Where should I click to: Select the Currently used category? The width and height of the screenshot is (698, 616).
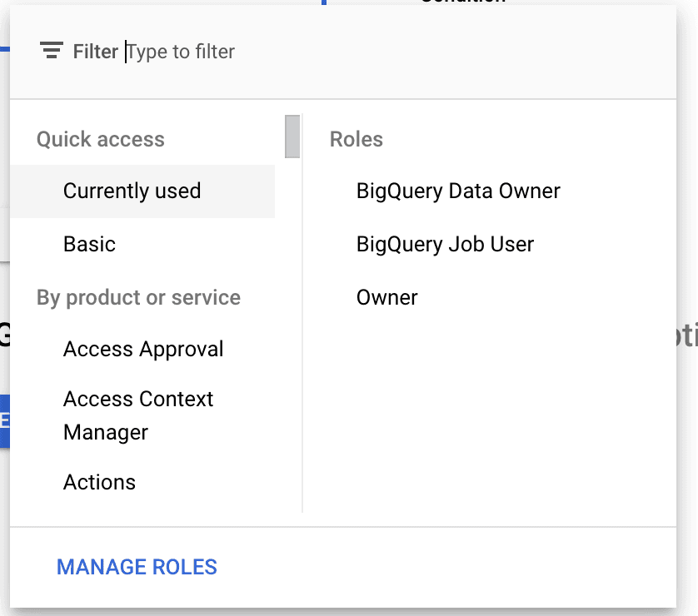[142, 191]
